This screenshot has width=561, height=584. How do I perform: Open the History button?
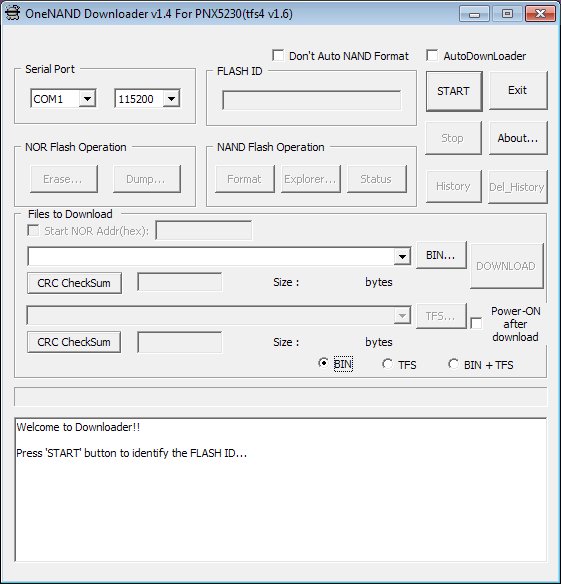pos(453,186)
